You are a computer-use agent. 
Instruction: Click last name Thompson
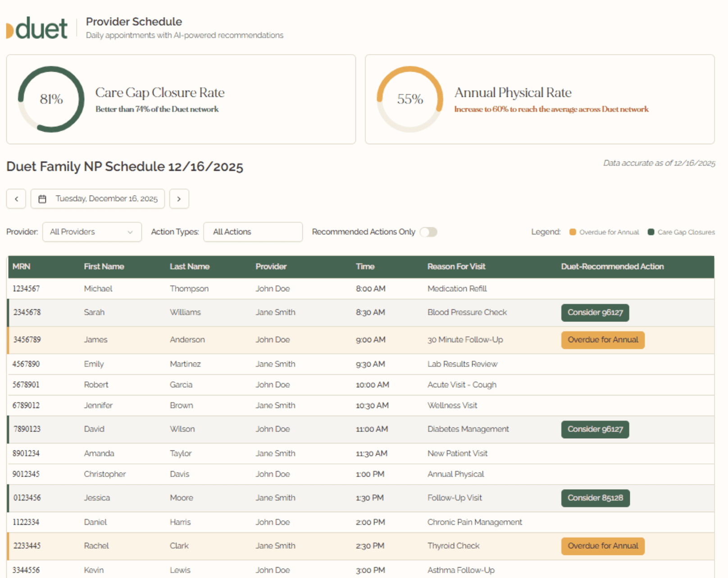point(189,289)
